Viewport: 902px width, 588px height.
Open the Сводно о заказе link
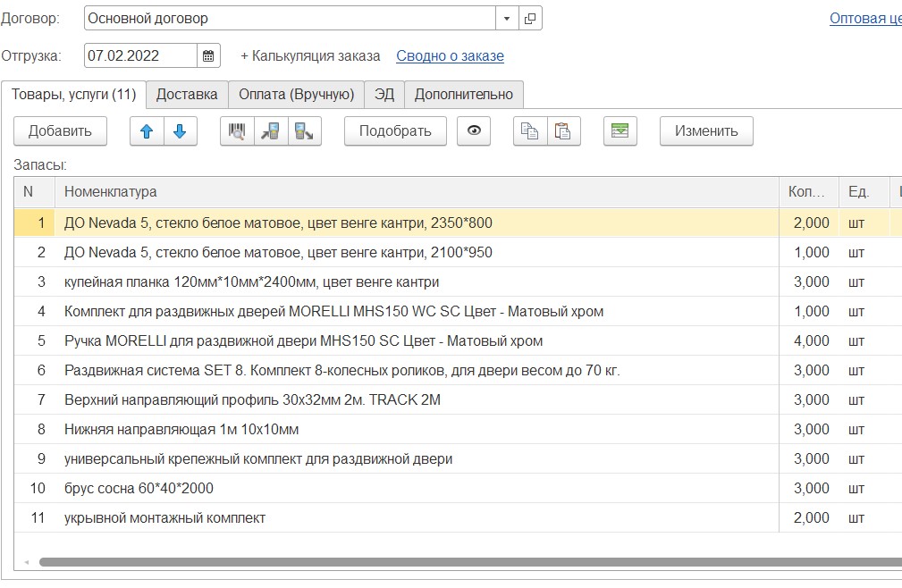[450, 55]
